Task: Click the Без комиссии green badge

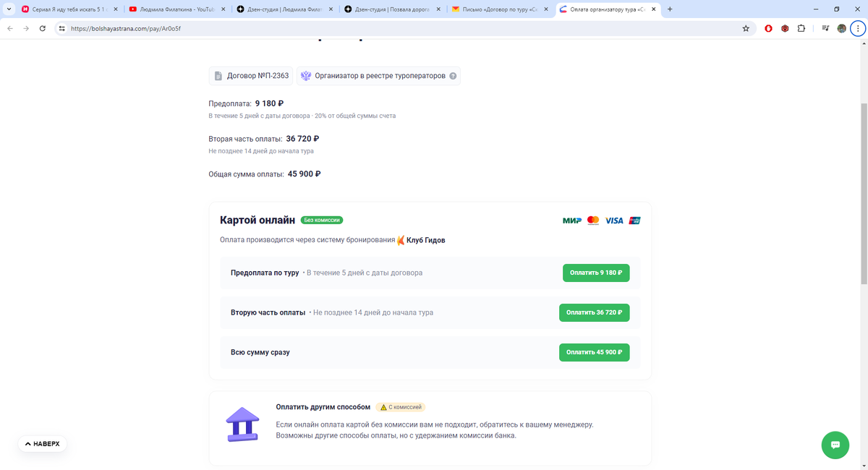Action: pyautogui.click(x=322, y=220)
